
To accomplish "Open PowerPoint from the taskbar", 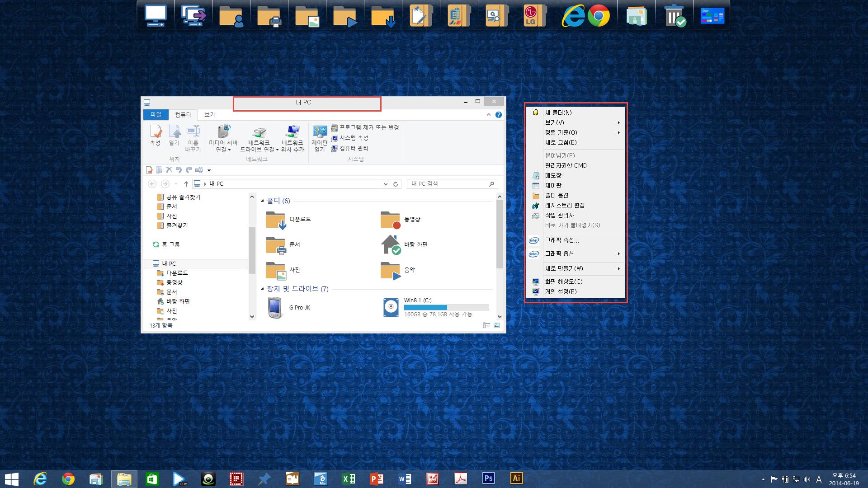I will point(376,478).
